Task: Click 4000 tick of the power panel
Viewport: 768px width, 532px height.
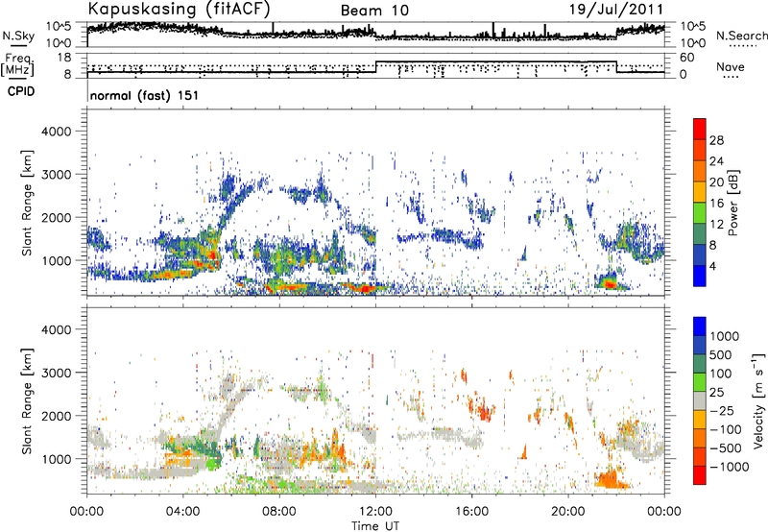Action: coord(57,132)
